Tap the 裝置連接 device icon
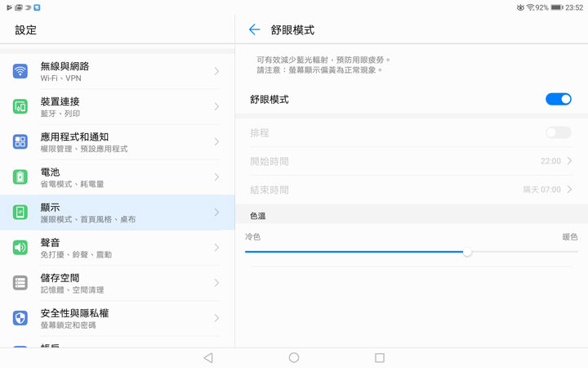This screenshot has height=368, width=588. coord(20,106)
